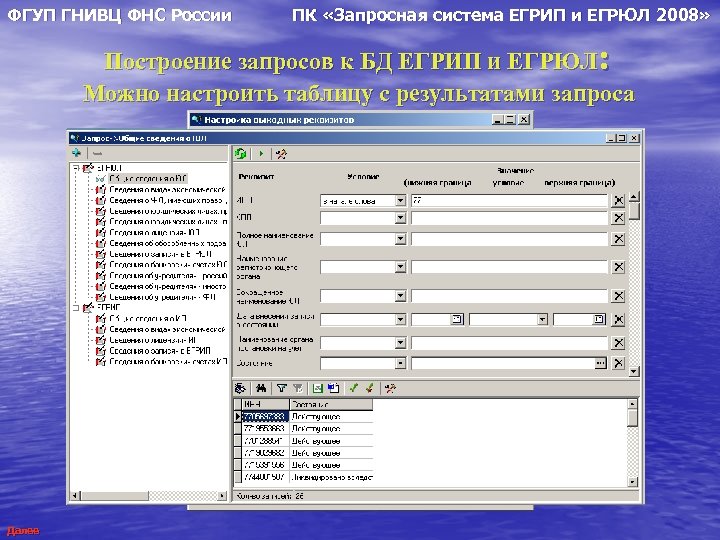
Task: Open condition dropdown for Наименование органа постановки
Action: (x=400, y=343)
